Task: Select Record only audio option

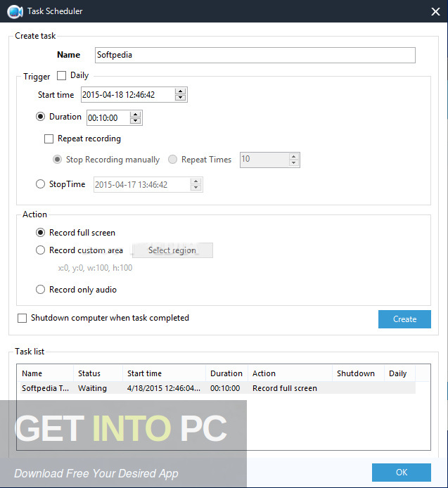Action: tap(40, 290)
